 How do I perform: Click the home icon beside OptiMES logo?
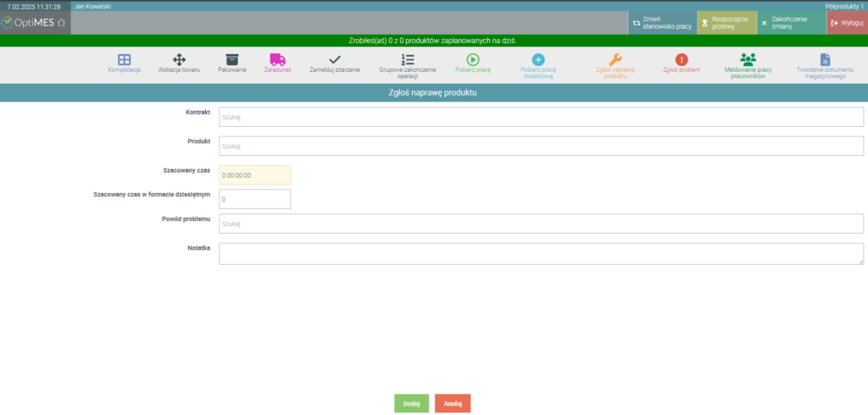coord(60,22)
